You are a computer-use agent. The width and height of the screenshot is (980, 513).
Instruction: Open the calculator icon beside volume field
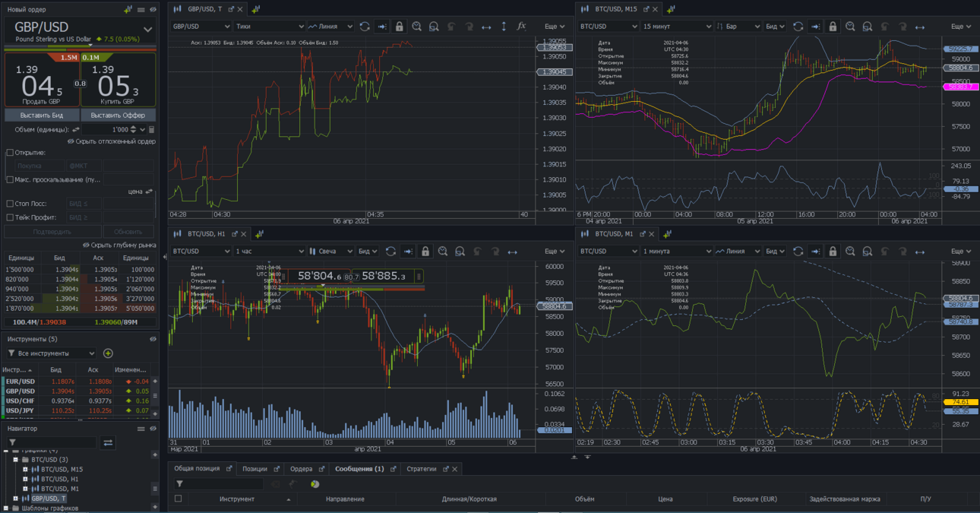tap(151, 130)
